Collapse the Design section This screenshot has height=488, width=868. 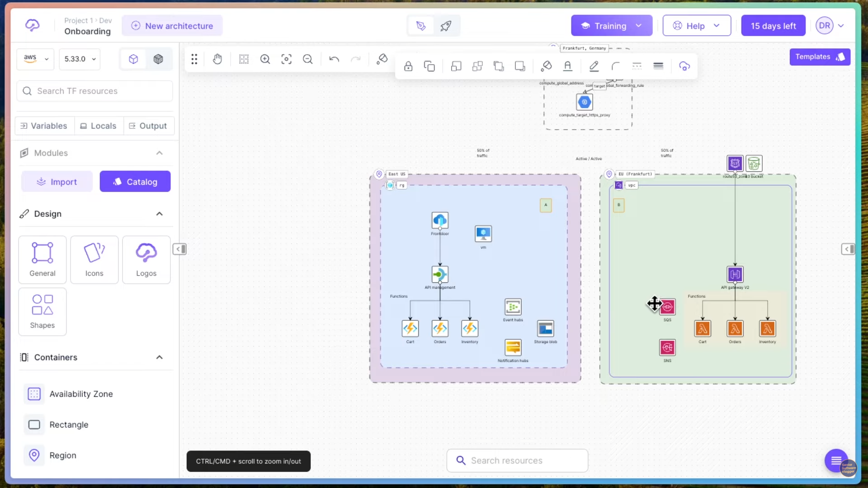point(160,214)
